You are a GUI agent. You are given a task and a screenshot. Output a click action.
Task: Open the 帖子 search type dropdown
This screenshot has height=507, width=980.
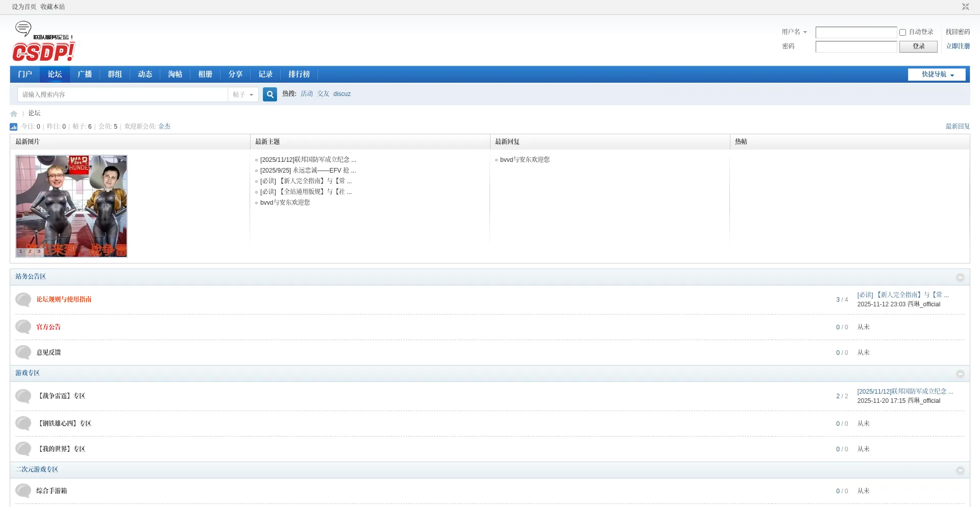click(x=243, y=94)
